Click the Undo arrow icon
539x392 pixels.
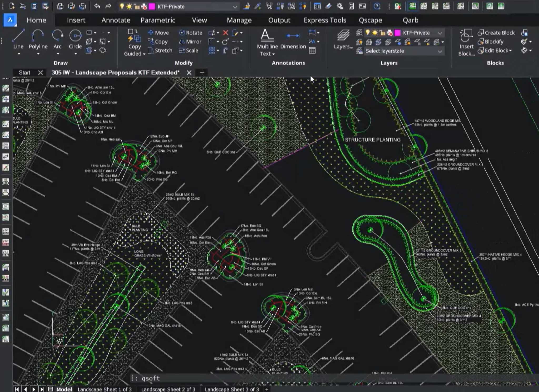pyautogui.click(x=97, y=6)
